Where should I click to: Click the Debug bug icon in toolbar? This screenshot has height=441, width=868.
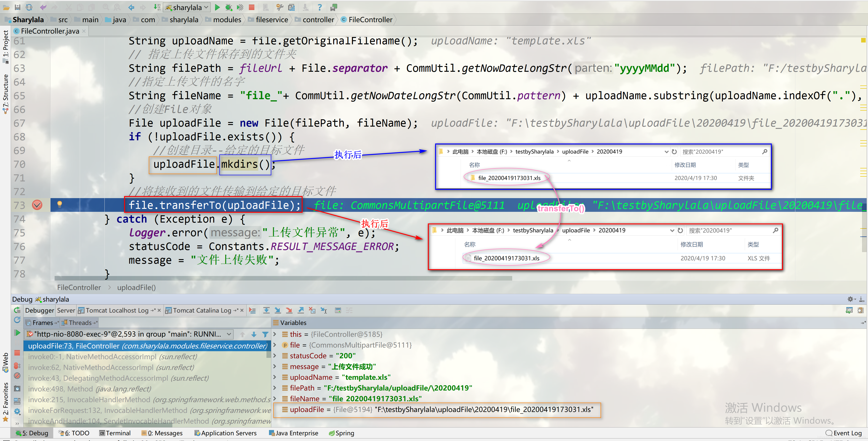[229, 7]
